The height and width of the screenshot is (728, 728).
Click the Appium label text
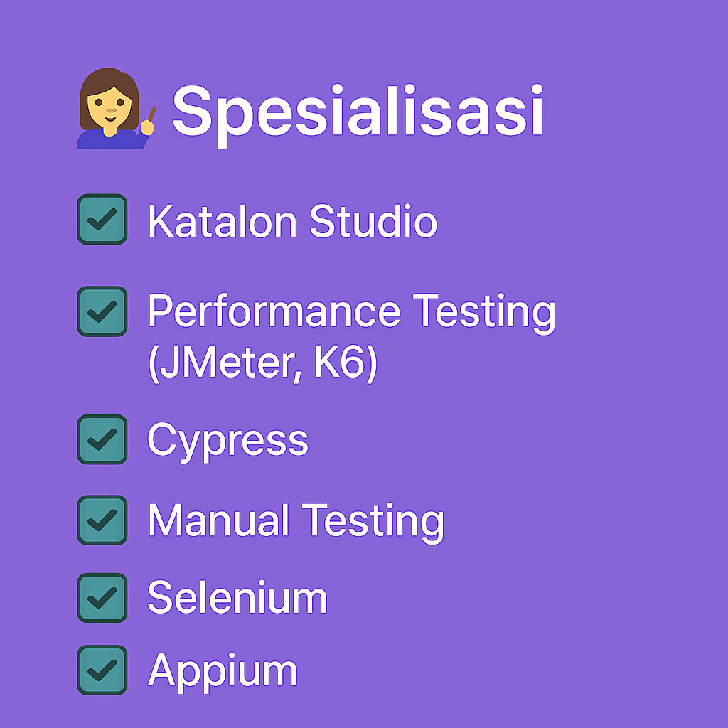[x=222, y=671]
